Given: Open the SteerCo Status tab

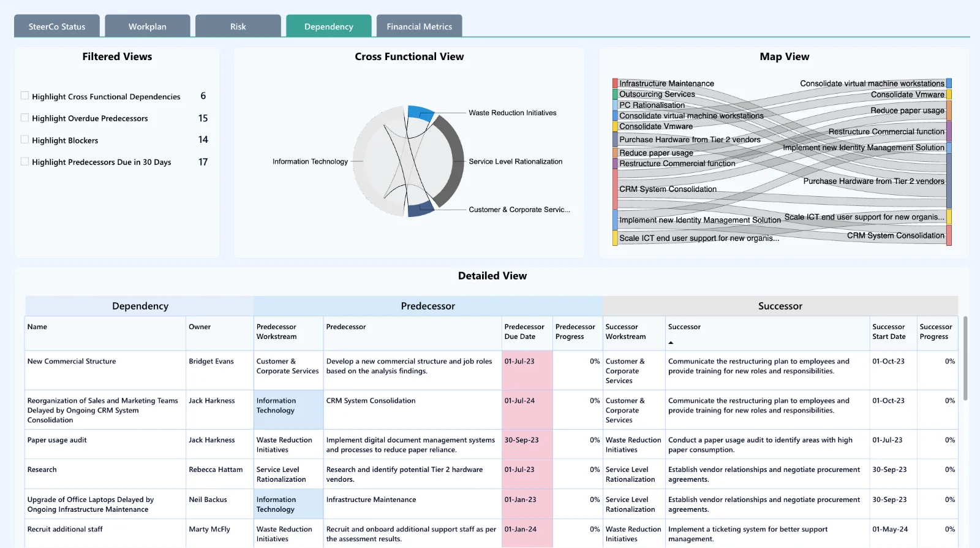Looking at the screenshot, I should pos(57,26).
